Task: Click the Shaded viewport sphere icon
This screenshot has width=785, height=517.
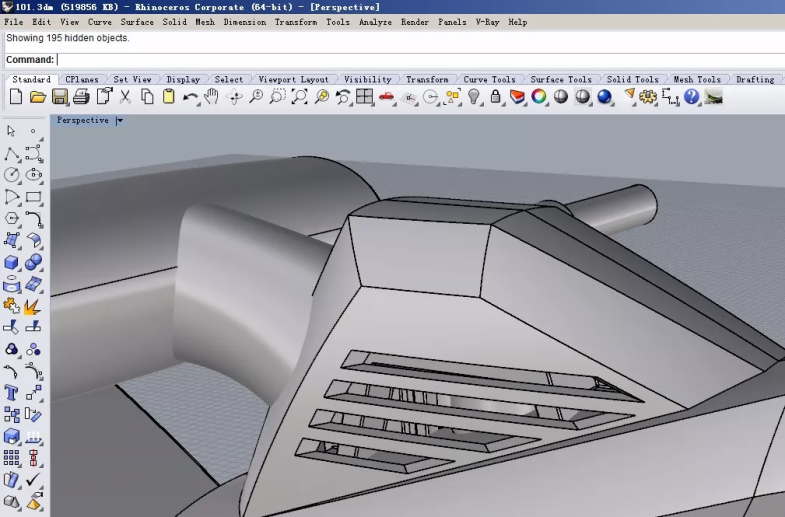Action: point(561,97)
